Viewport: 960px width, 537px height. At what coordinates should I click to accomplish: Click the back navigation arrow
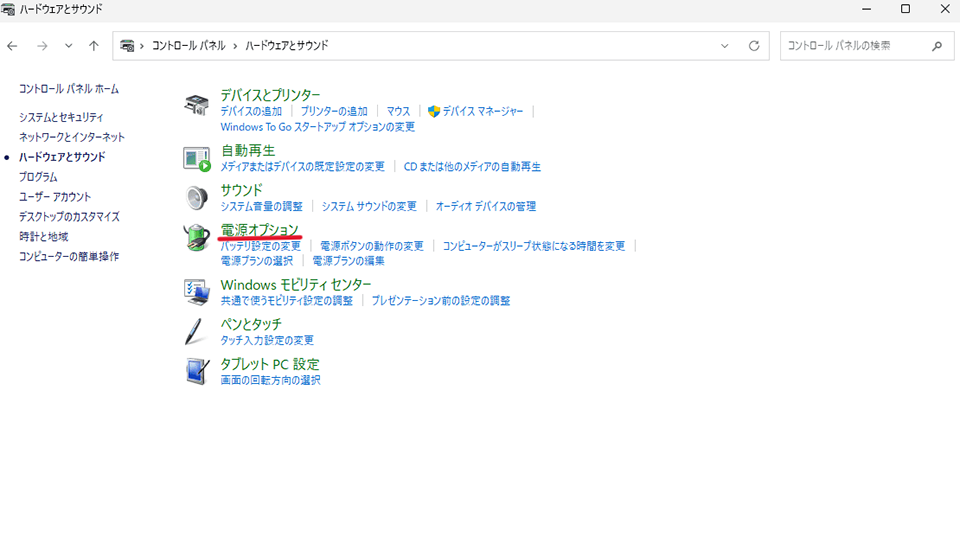[x=13, y=46]
